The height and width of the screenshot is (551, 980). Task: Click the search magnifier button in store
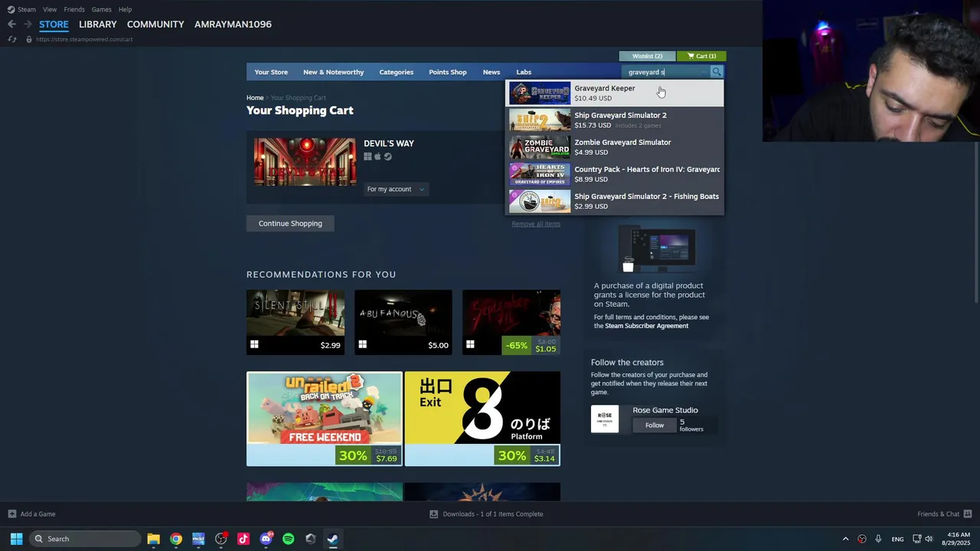point(717,72)
